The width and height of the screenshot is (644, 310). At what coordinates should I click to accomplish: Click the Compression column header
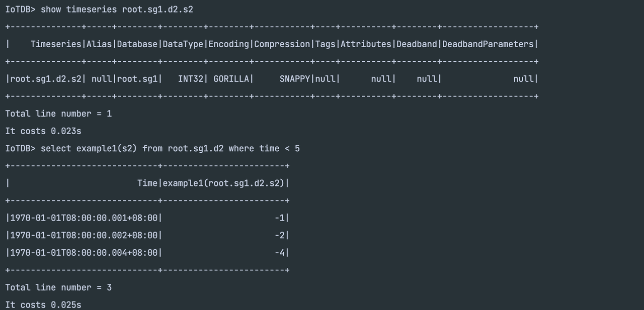(282, 44)
